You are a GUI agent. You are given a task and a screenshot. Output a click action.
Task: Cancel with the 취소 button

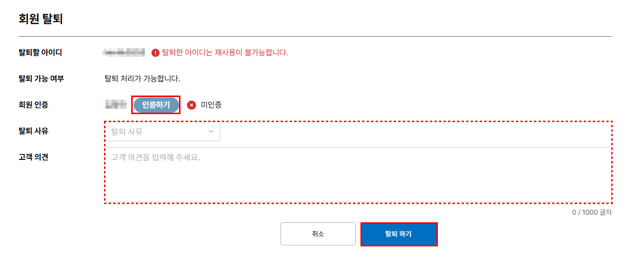(318, 234)
